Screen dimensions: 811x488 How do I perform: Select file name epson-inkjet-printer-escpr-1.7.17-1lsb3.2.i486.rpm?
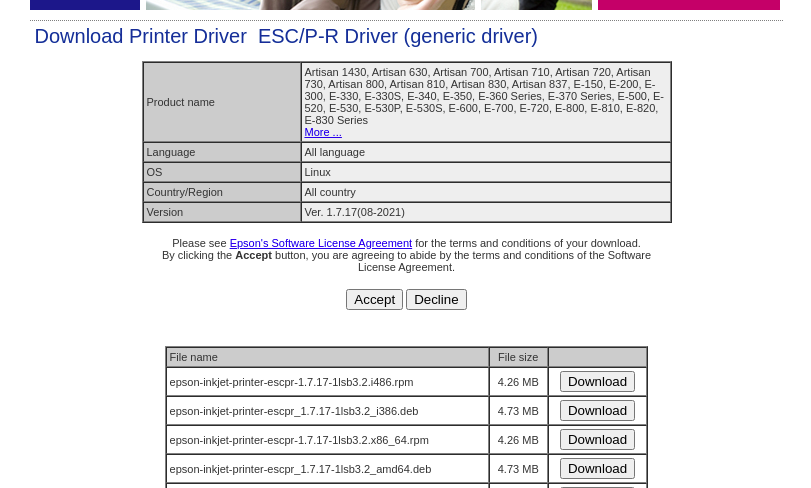tap(291, 382)
